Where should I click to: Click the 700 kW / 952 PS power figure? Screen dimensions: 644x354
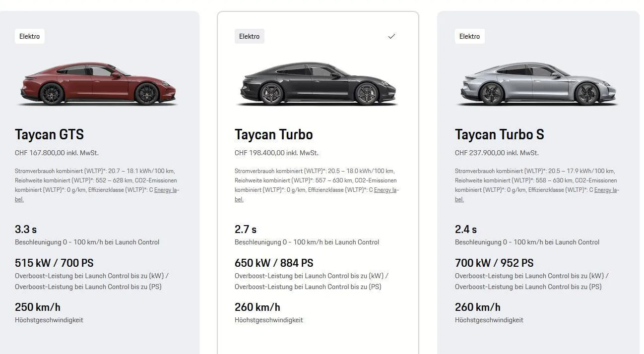tap(494, 263)
